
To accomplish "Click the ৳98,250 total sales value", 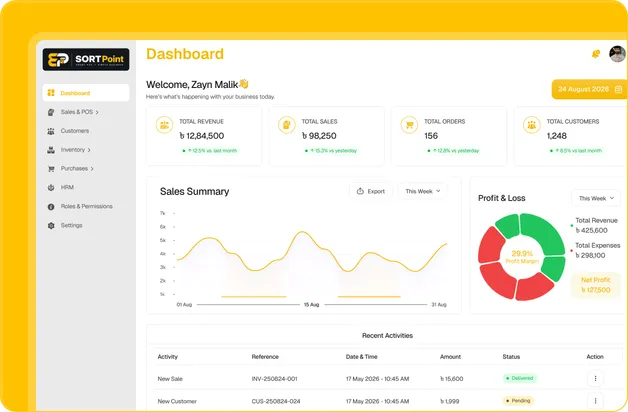I will (319, 136).
